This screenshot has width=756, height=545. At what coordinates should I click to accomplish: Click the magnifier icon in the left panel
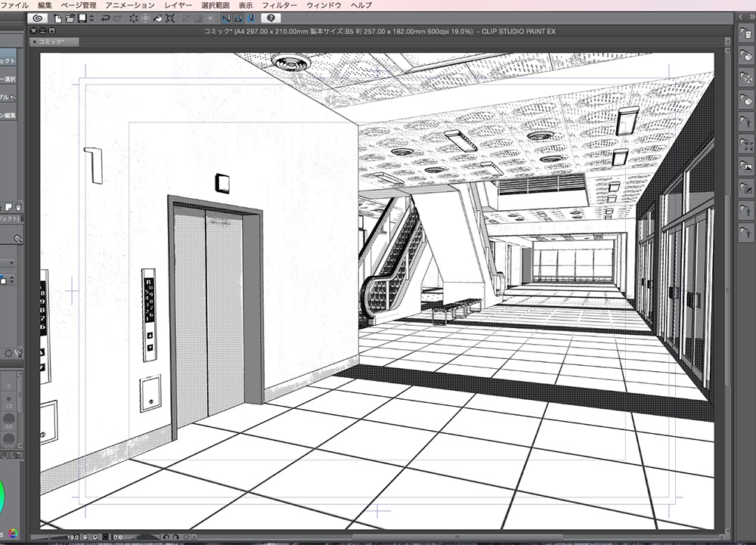(18, 239)
